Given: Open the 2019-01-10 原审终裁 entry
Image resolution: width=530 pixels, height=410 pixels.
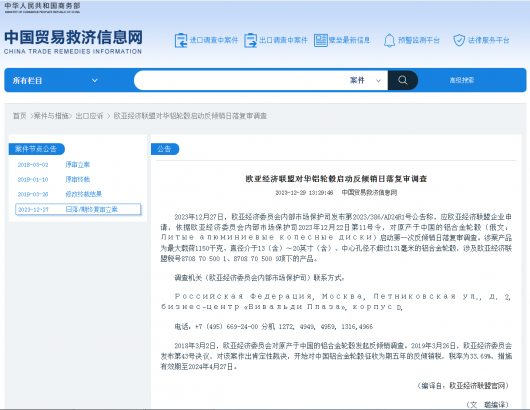Looking at the screenshot, I should [77, 179].
